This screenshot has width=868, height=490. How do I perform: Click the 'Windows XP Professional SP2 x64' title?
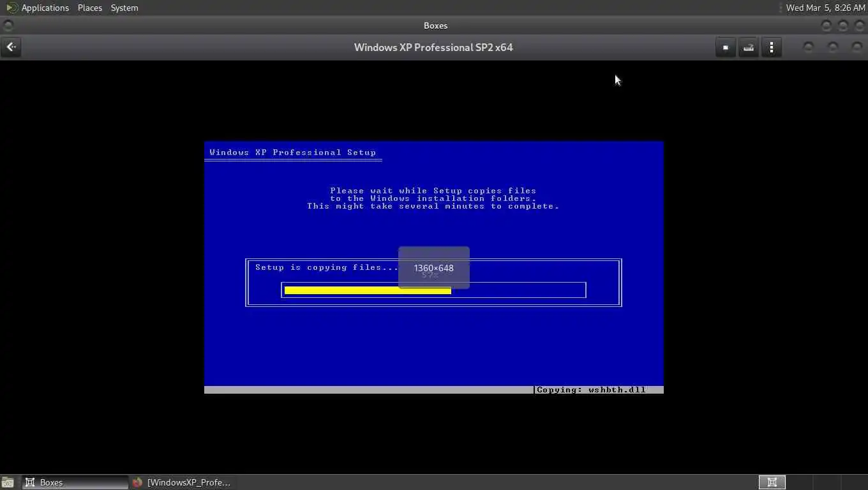pyautogui.click(x=433, y=47)
